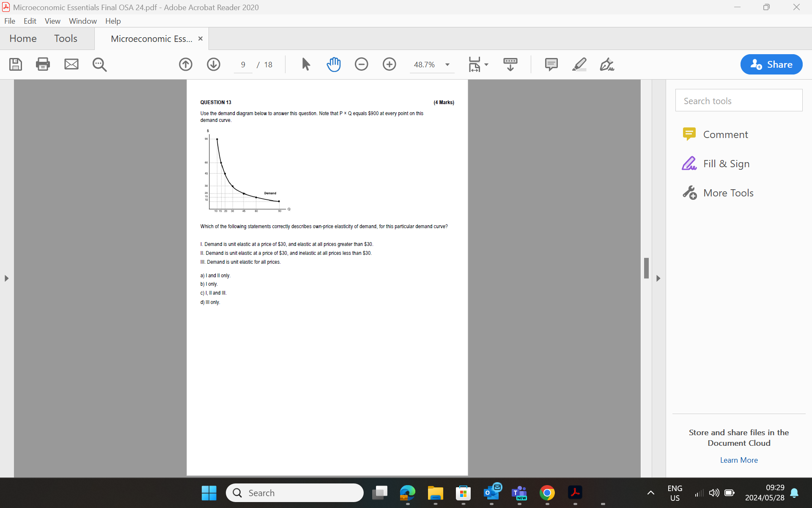Screen dimensions: 812x508
Task: Open the Add Comment tool
Action: point(551,64)
